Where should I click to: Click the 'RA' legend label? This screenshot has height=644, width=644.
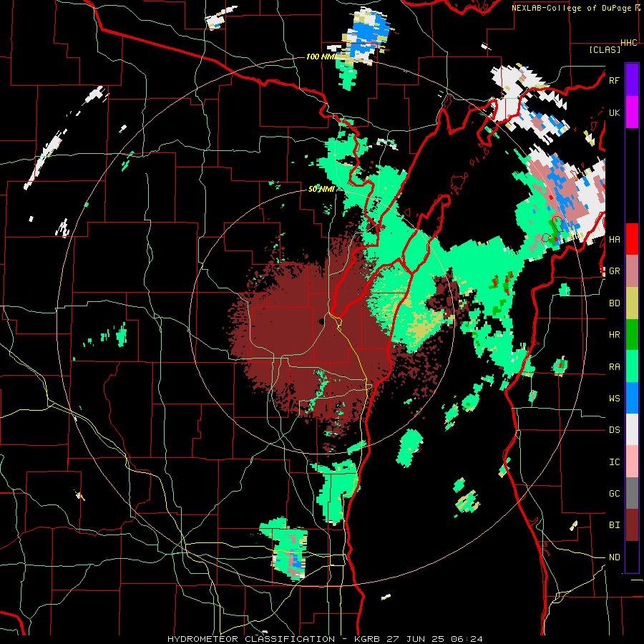click(614, 367)
